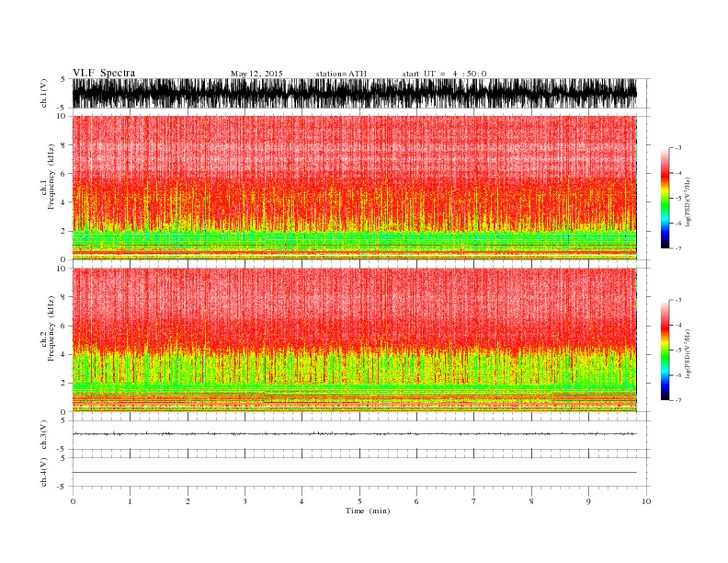728x563 pixels.
Task: Click the "10" kHz tick of ch.1 spectrogram
Action: click(62, 116)
